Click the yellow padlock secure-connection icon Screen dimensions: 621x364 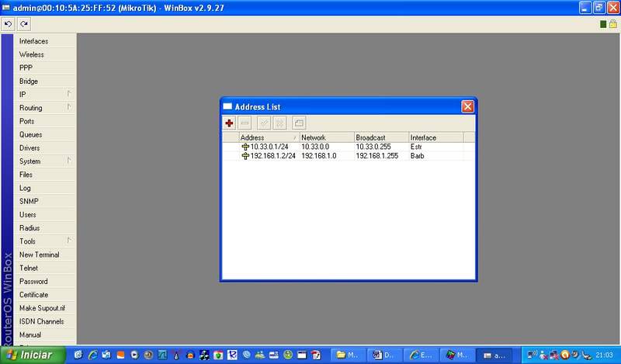pyautogui.click(x=612, y=24)
